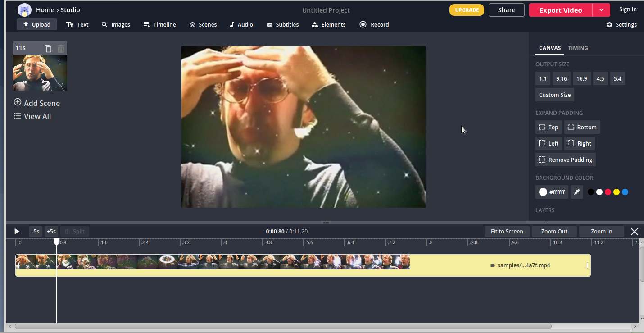Add Text to the canvas
This screenshot has height=333, width=644.
(x=77, y=24)
